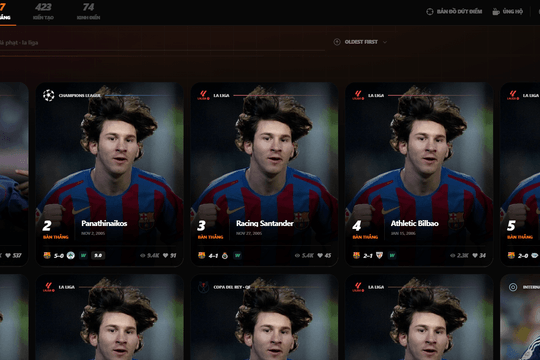This screenshot has height=360, width=540.
Task: Click the 2-1 score text
Action: point(368,256)
